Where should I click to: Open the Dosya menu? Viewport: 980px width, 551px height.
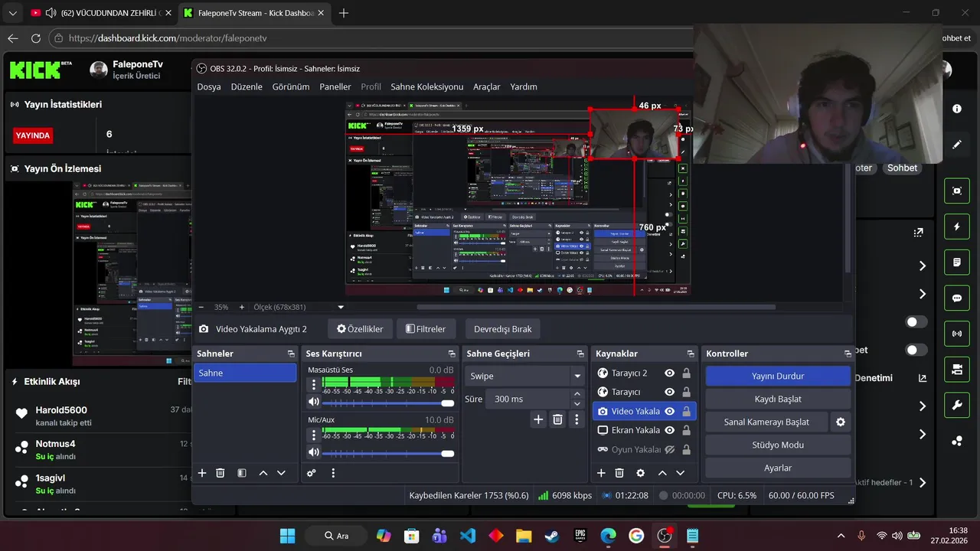pyautogui.click(x=209, y=86)
